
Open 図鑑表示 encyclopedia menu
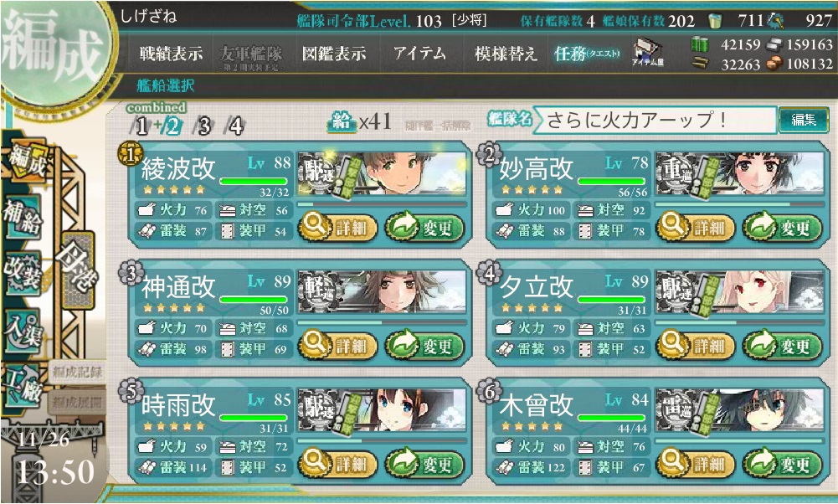coord(334,54)
